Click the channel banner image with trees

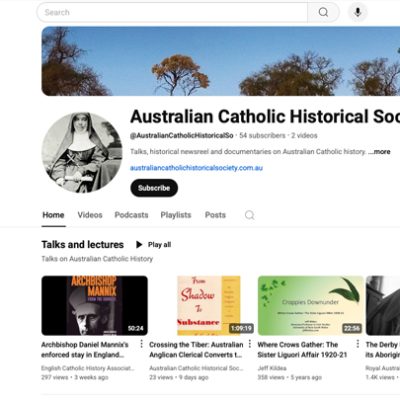[x=221, y=61]
